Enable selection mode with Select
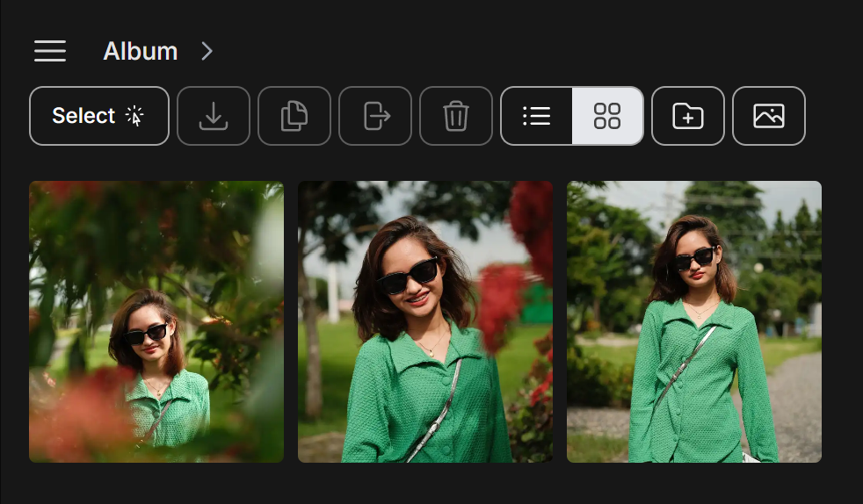This screenshot has height=504, width=863. (98, 116)
